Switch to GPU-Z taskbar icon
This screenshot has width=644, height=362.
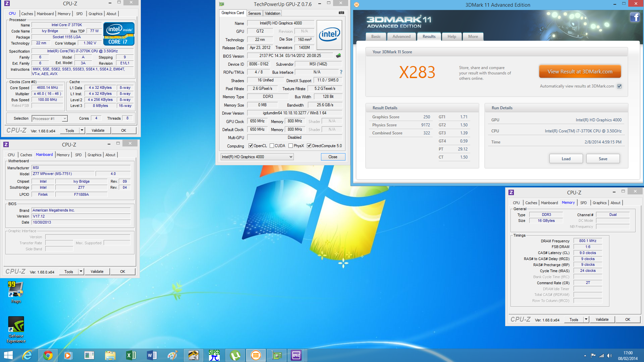[276, 355]
